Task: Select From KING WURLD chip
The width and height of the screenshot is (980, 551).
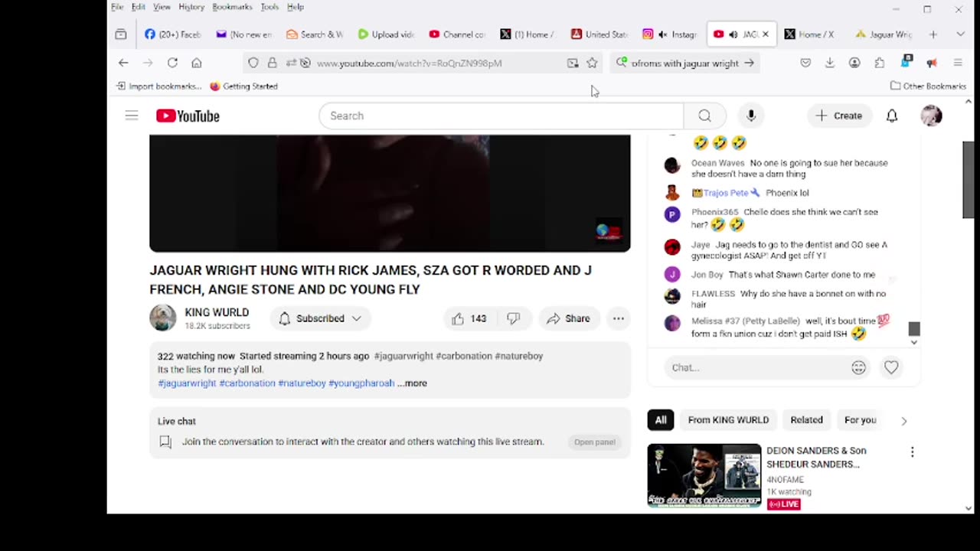Action: (728, 420)
